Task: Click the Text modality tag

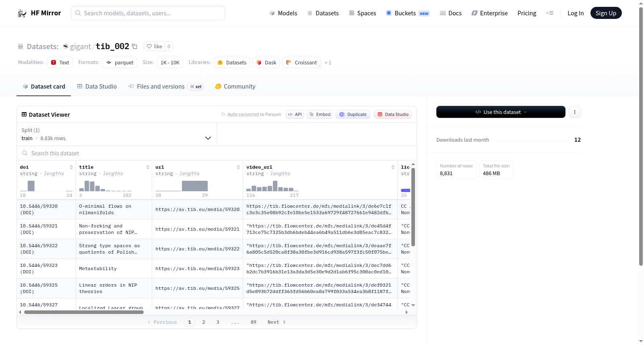Action: pos(60,62)
